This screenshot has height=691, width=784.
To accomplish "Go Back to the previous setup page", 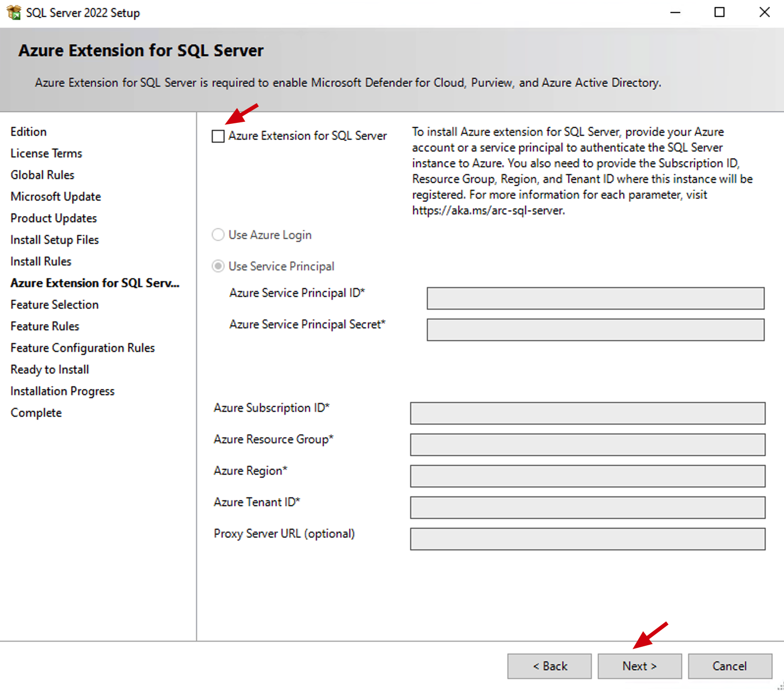I will click(x=549, y=666).
